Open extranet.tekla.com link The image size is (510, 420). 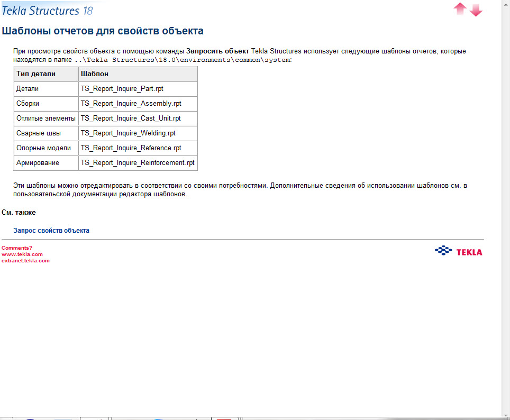25,261
